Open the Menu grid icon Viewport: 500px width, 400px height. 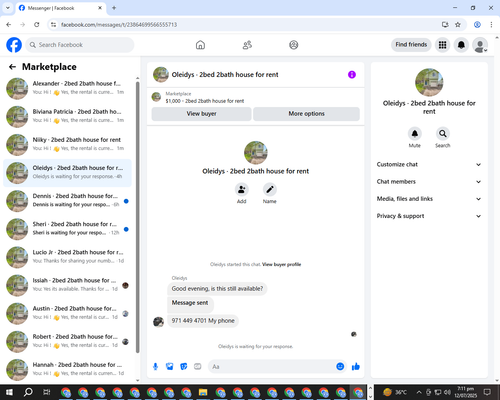pos(442,45)
